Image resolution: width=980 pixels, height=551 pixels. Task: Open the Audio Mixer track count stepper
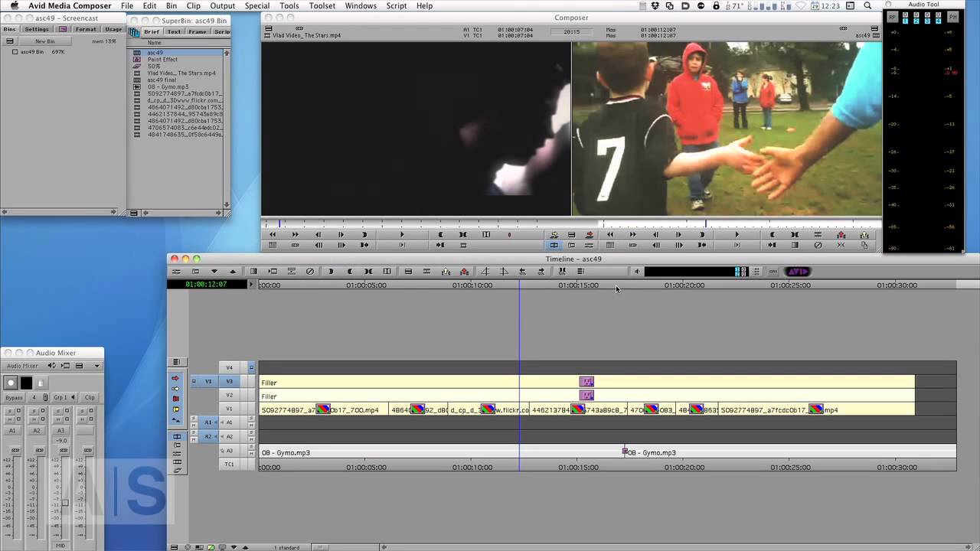tap(45, 397)
